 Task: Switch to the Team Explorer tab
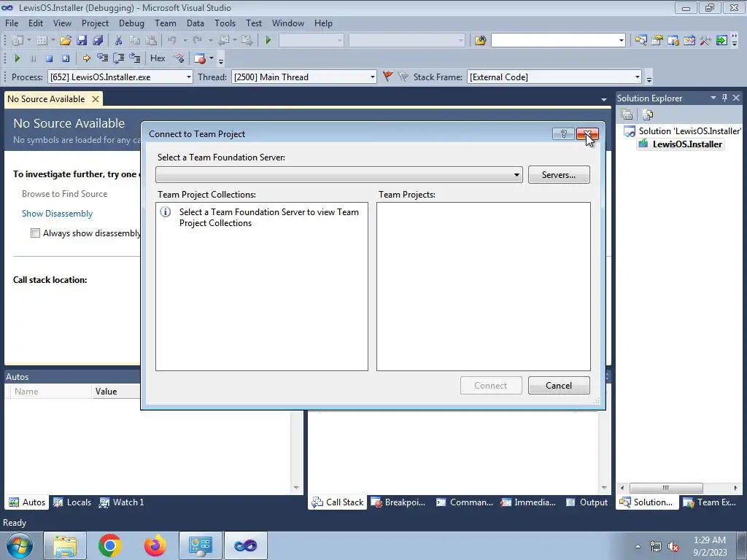pos(710,502)
